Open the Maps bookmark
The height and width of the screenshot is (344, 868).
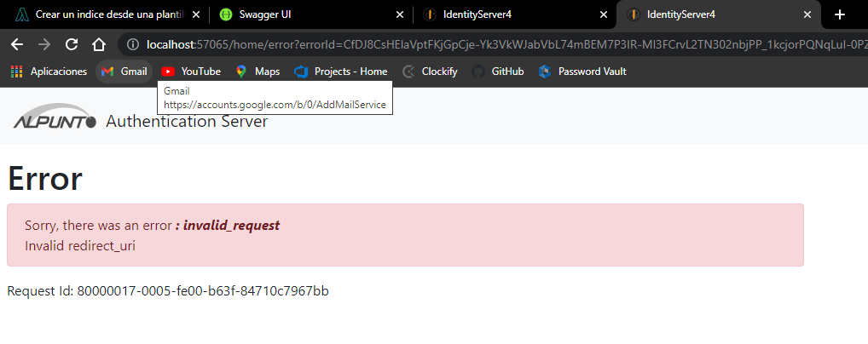(258, 72)
